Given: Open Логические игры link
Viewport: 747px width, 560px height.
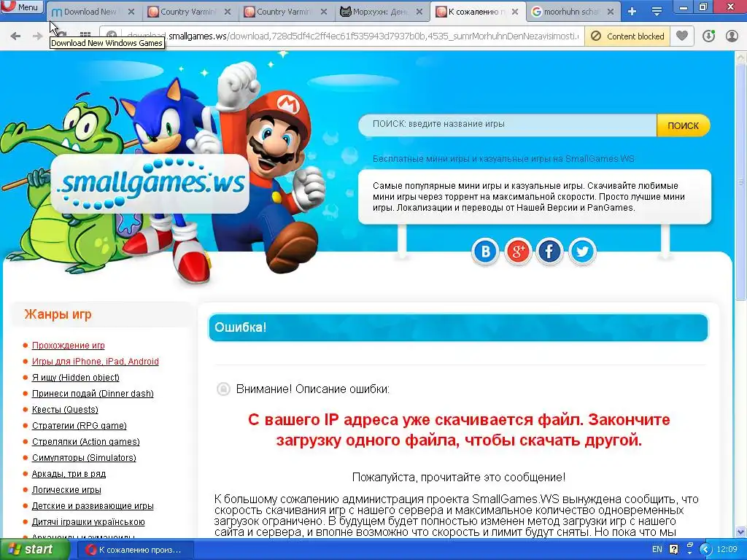Looking at the screenshot, I should [66, 490].
